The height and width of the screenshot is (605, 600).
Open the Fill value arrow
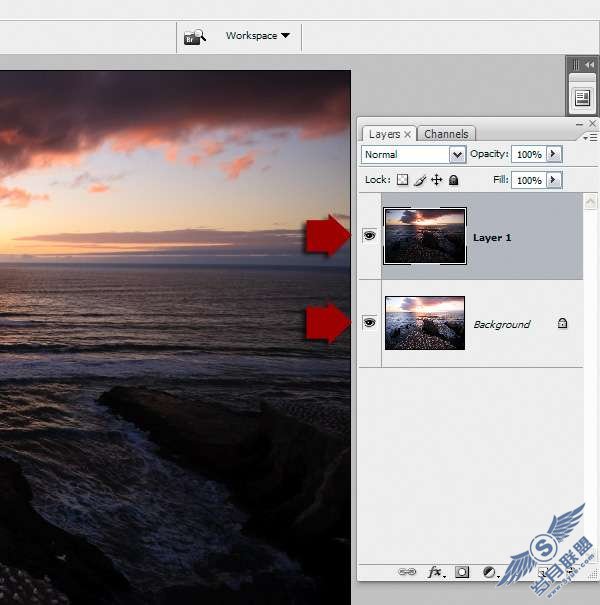554,180
